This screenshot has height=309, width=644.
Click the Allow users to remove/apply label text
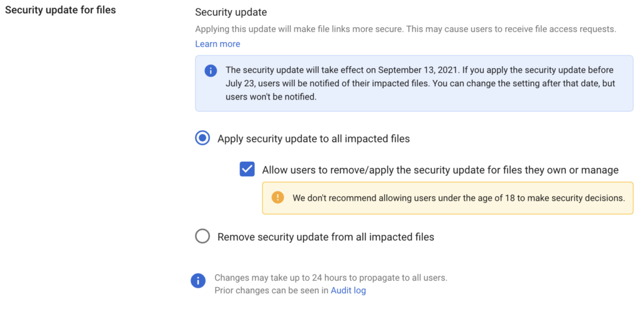[440, 170]
